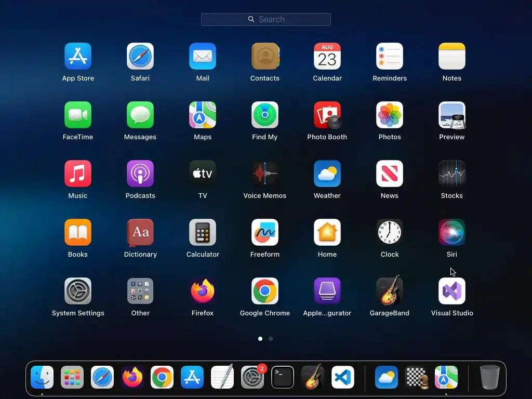This screenshot has width=532, height=399.
Task: Click the Launchpad Search field
Action: (266, 19)
